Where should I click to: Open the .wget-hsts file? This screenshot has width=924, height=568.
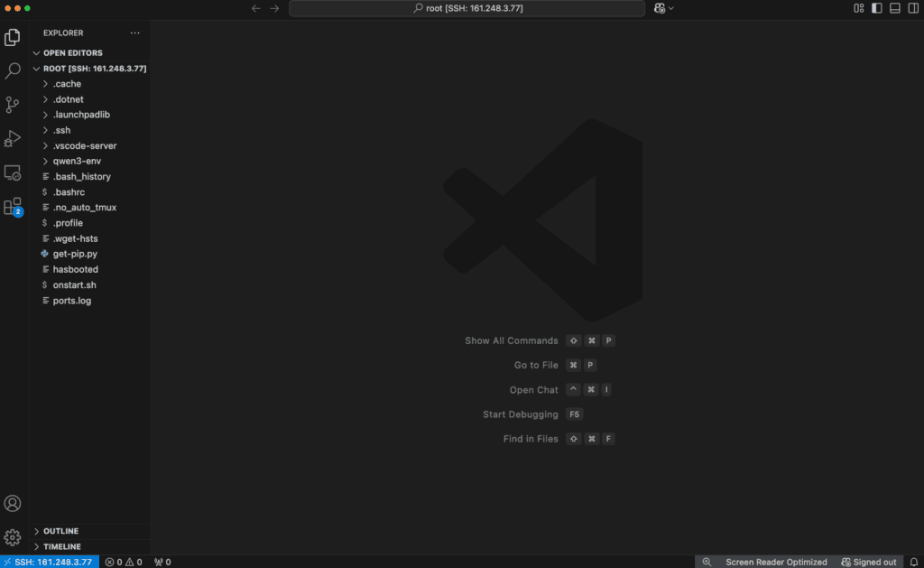pyautogui.click(x=89, y=238)
